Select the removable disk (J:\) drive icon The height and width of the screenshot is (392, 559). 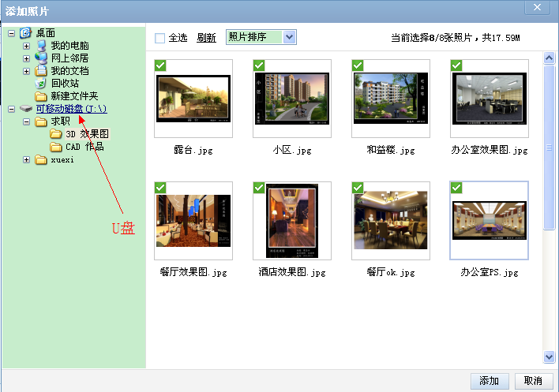tap(26, 109)
